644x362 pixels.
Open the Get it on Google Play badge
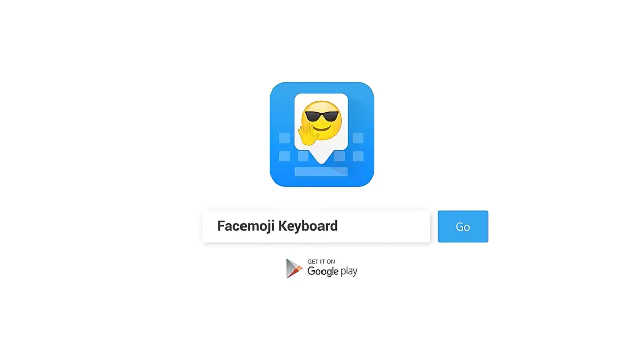click(x=322, y=268)
